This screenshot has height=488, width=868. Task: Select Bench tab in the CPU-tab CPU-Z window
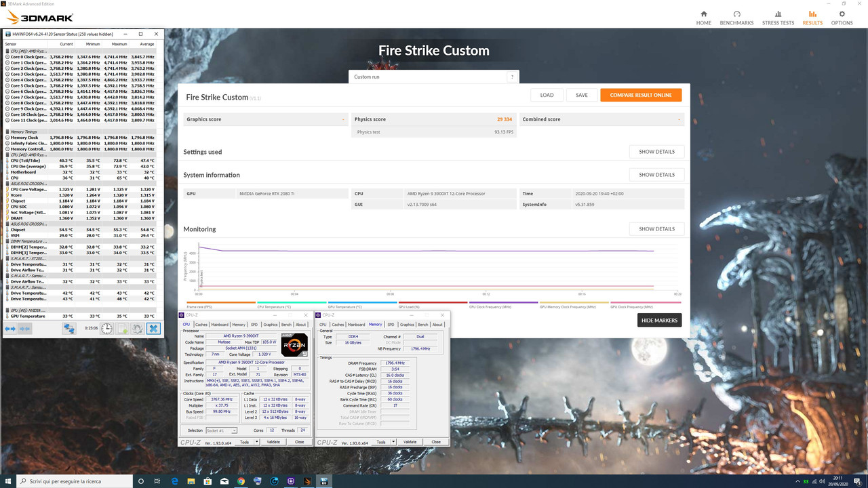coord(286,325)
